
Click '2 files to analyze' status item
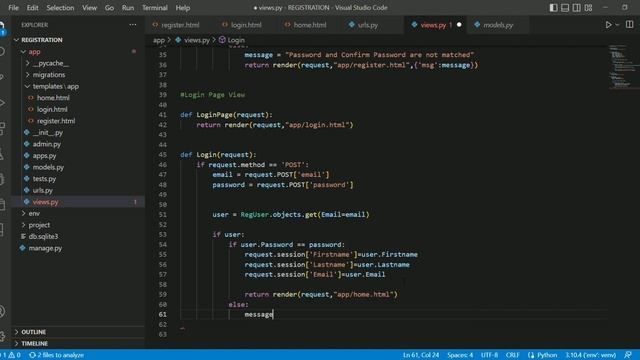(56, 355)
